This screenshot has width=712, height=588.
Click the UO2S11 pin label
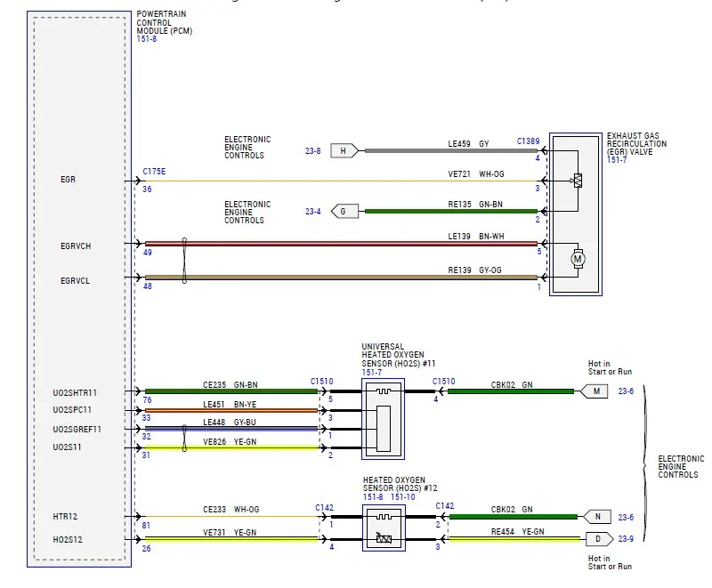pyautogui.click(x=68, y=447)
